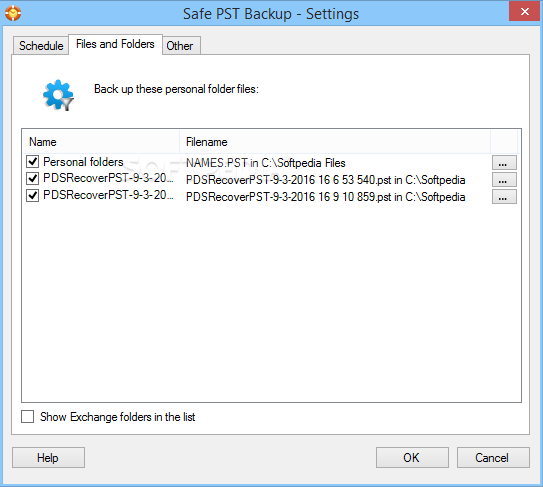Click the Safe PST Backup app icon
543x487 pixels.
pos(13,13)
